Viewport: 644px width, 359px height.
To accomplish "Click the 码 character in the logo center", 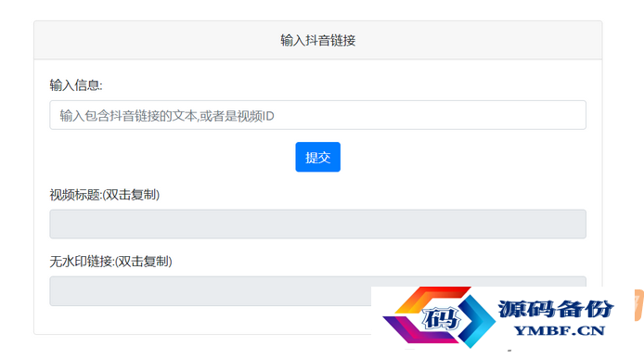I will (x=442, y=318).
